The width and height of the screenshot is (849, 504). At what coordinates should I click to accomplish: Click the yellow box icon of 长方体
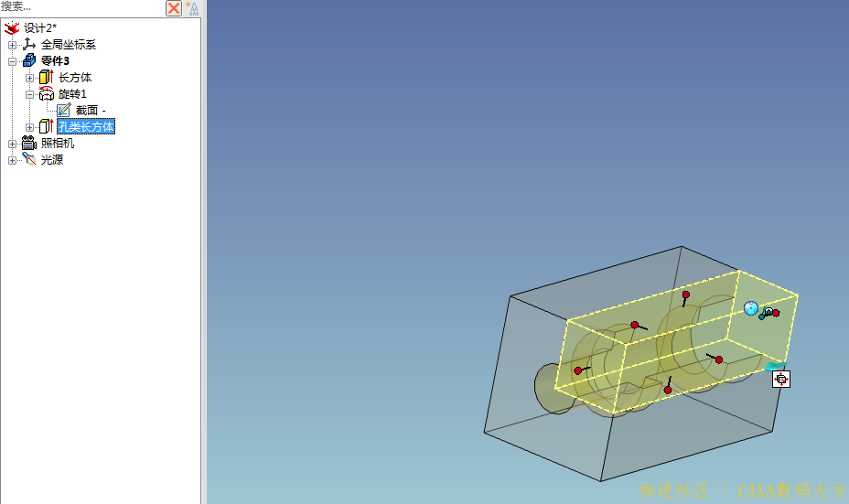tap(47, 78)
